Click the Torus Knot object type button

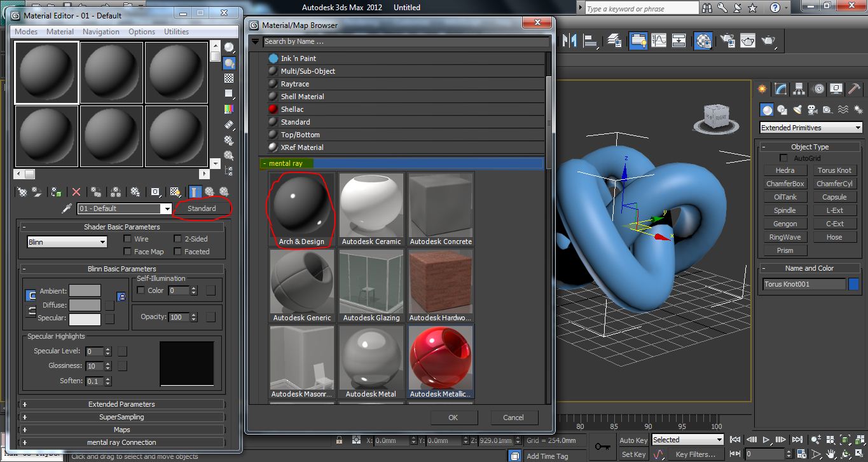pos(834,170)
